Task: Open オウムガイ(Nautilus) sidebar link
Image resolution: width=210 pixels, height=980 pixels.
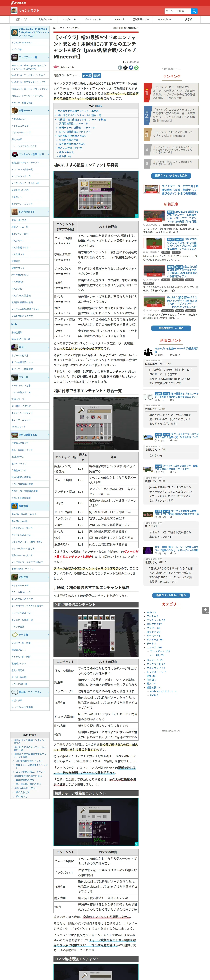Action: click(x=22, y=43)
